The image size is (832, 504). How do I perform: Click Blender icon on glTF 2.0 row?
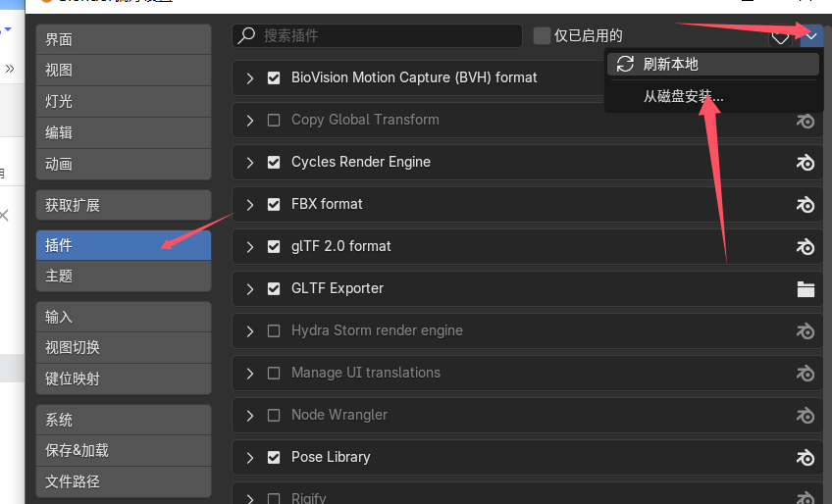pyautogui.click(x=806, y=247)
